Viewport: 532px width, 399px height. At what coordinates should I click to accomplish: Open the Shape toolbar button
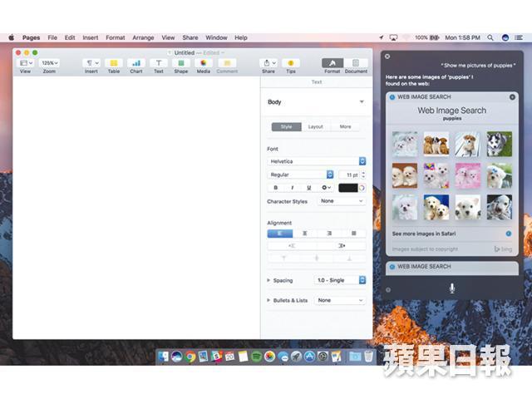tap(181, 63)
